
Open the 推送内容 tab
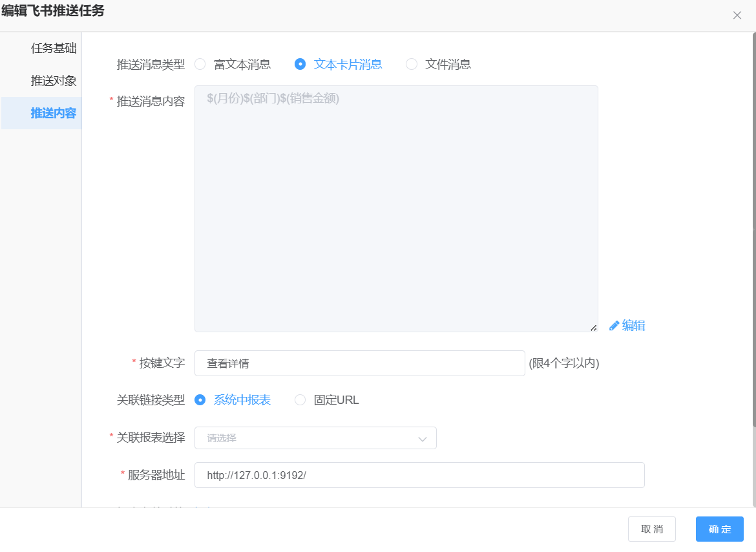coord(54,113)
